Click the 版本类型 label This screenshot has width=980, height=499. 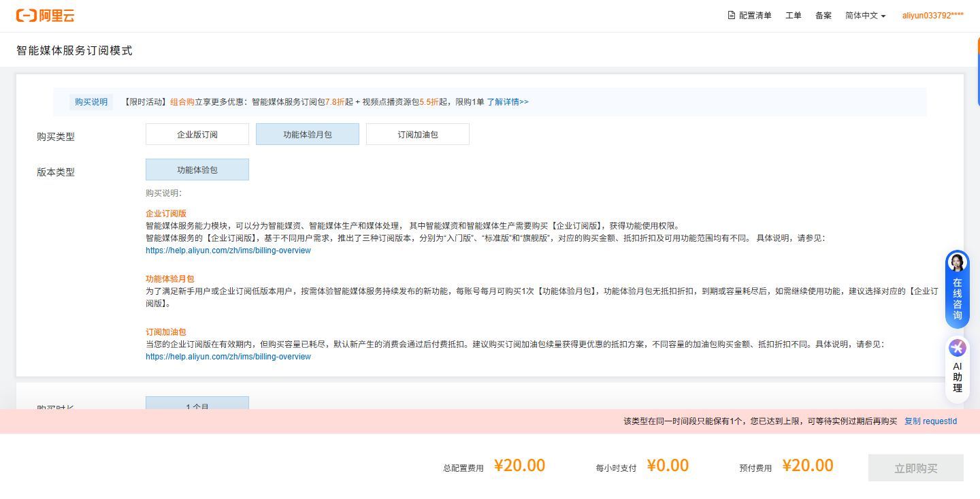[x=56, y=172]
